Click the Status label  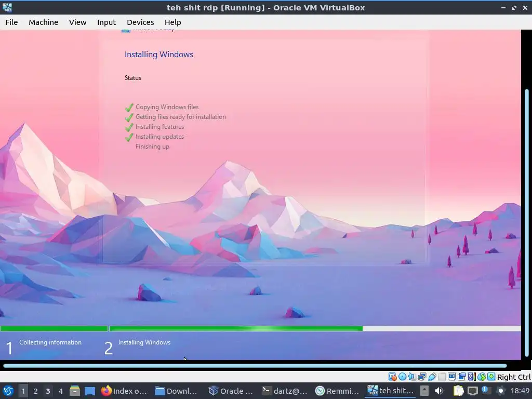click(x=133, y=78)
